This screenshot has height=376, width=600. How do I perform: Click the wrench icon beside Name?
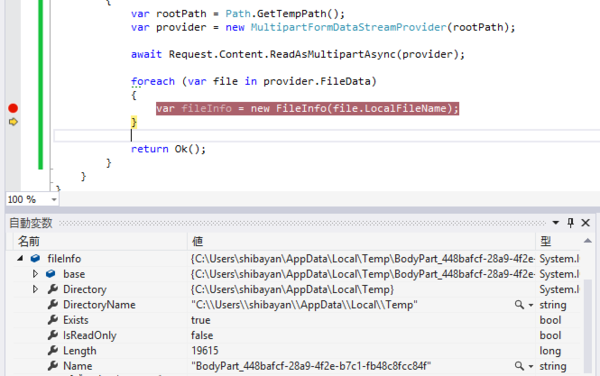pos(53,366)
